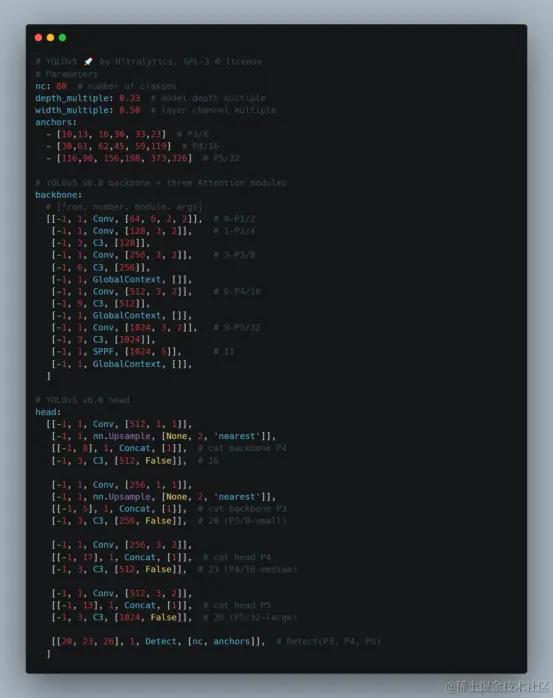Select the 'Conv, [128, 3, 2]' line
The height and width of the screenshot is (698, 554).
point(153,231)
